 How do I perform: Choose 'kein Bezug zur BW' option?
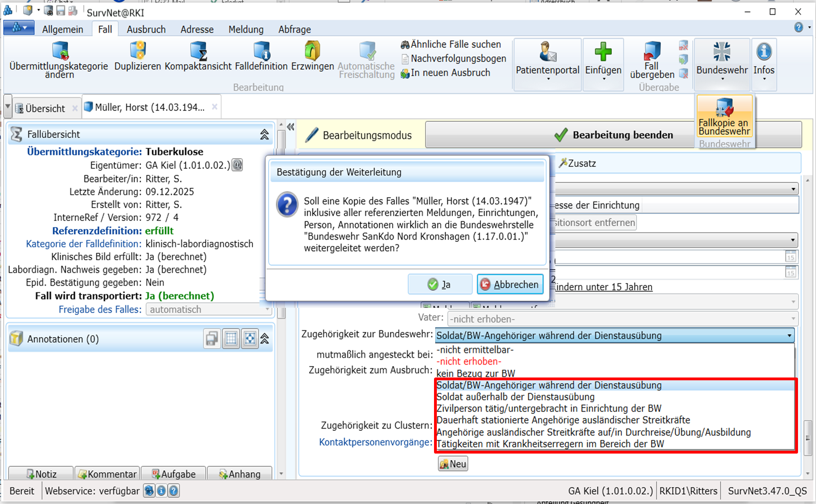point(615,373)
